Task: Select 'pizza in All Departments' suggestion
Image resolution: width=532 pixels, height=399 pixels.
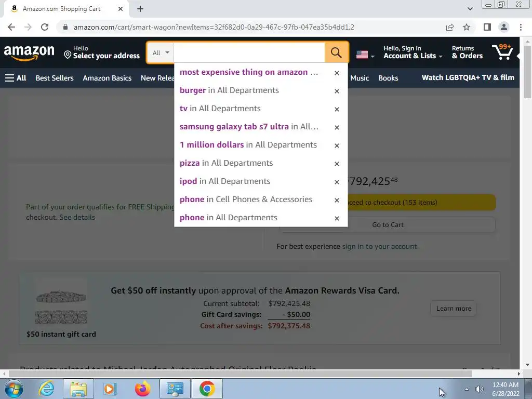Action: 227,163
